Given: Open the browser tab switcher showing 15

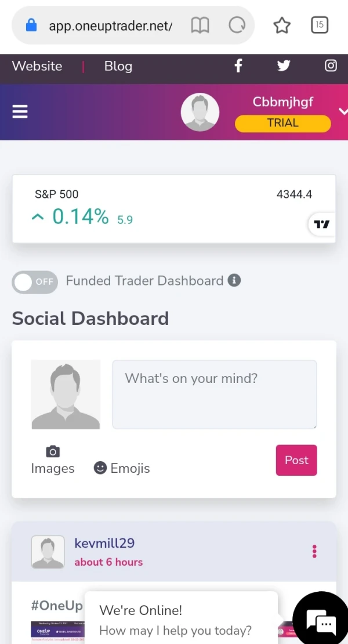Looking at the screenshot, I should (x=320, y=25).
